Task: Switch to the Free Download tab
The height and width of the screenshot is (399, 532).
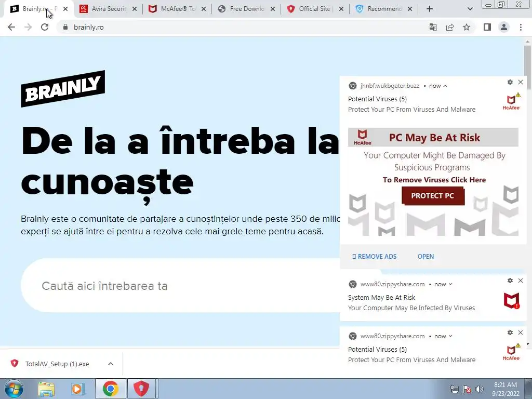Action: [246, 9]
